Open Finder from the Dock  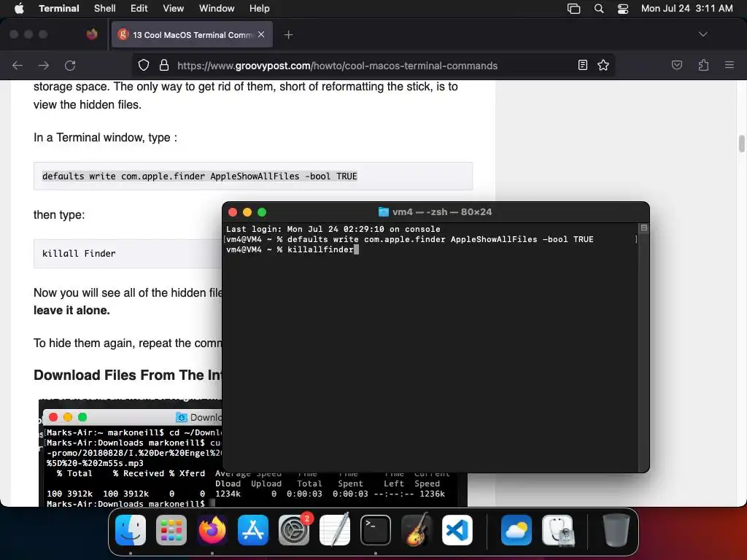click(131, 530)
